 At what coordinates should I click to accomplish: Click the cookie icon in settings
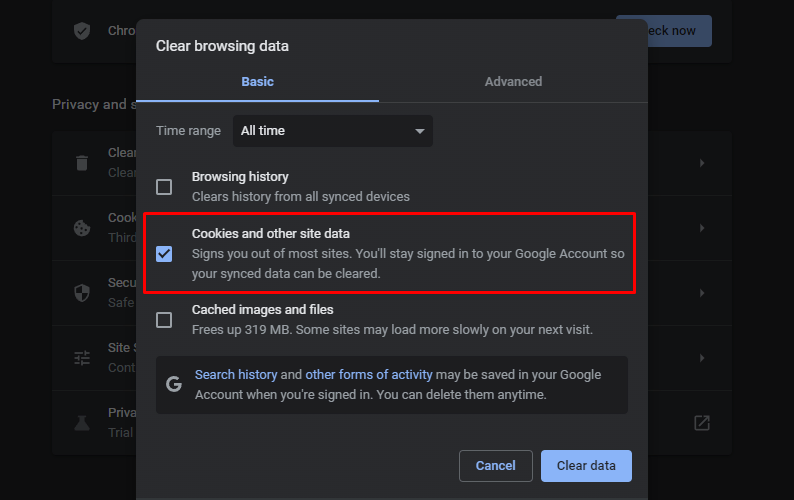pyautogui.click(x=82, y=228)
